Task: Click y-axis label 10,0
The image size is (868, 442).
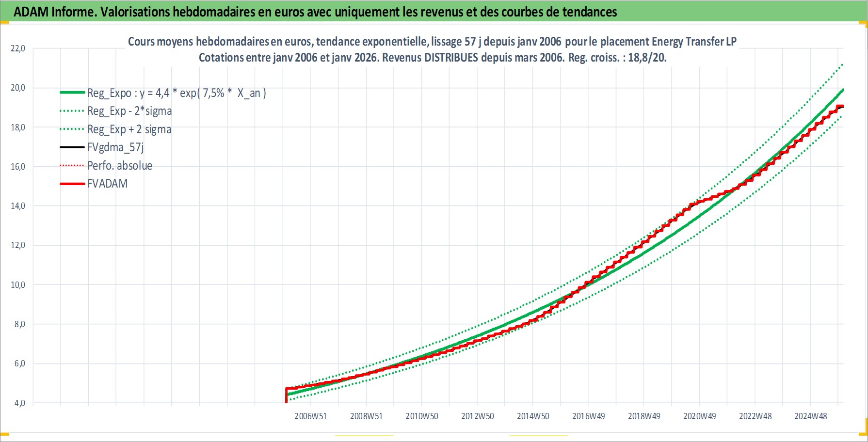Action: click(x=18, y=285)
